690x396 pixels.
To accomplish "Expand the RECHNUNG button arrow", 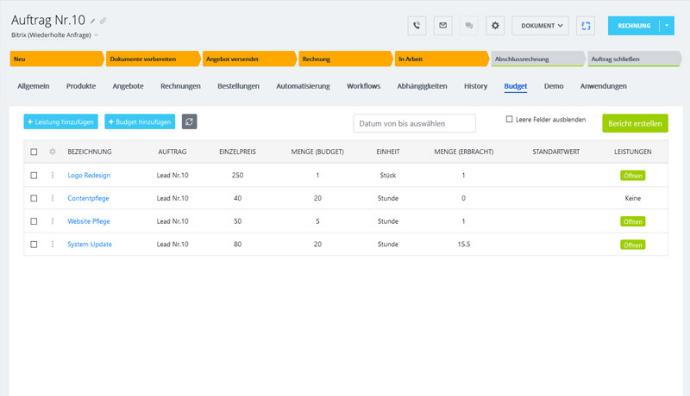I will click(x=667, y=26).
